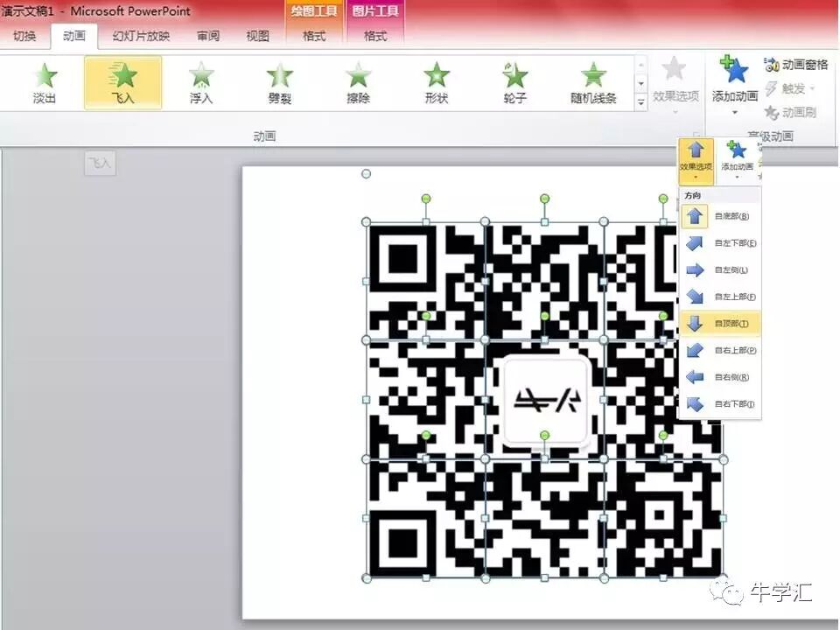Choose direction 自左侧(L)
Screen dimensions: 840x630
click(x=720, y=269)
